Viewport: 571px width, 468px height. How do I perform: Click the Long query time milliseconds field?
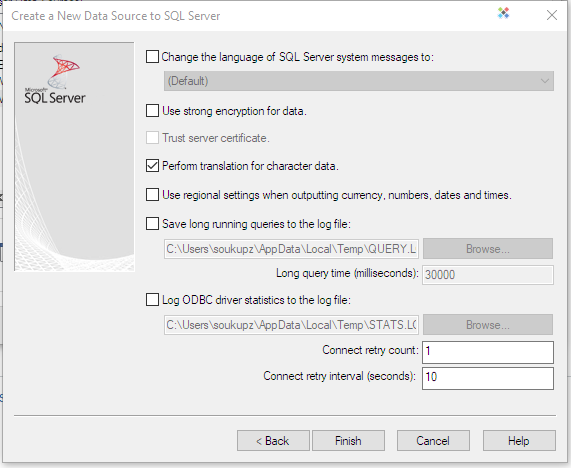(x=488, y=275)
